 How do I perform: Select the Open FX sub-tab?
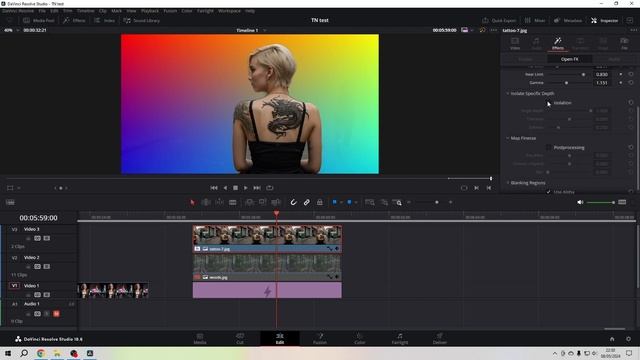tap(569, 59)
